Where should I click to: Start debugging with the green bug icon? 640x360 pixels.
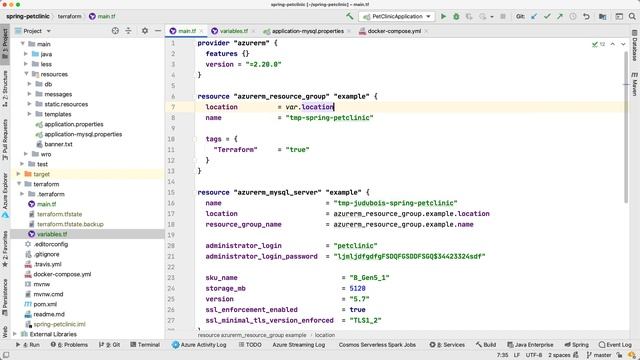[456, 16]
